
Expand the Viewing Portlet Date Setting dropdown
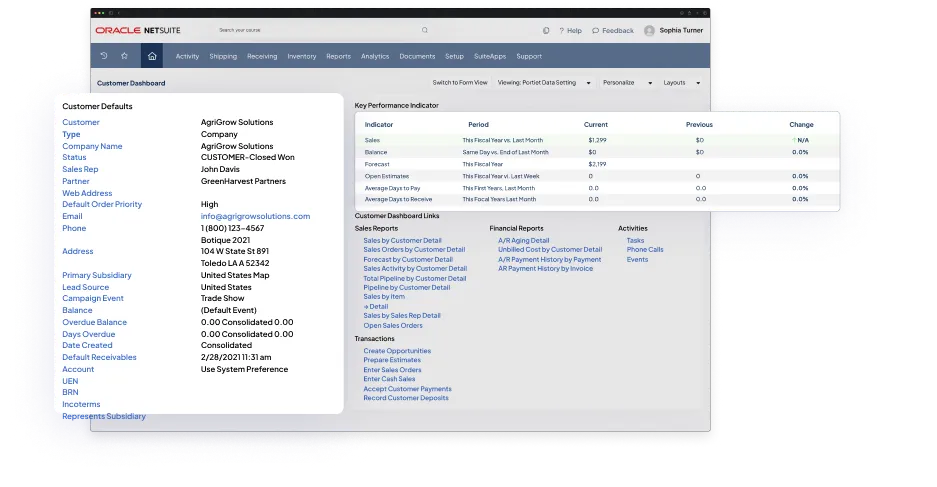(544, 82)
